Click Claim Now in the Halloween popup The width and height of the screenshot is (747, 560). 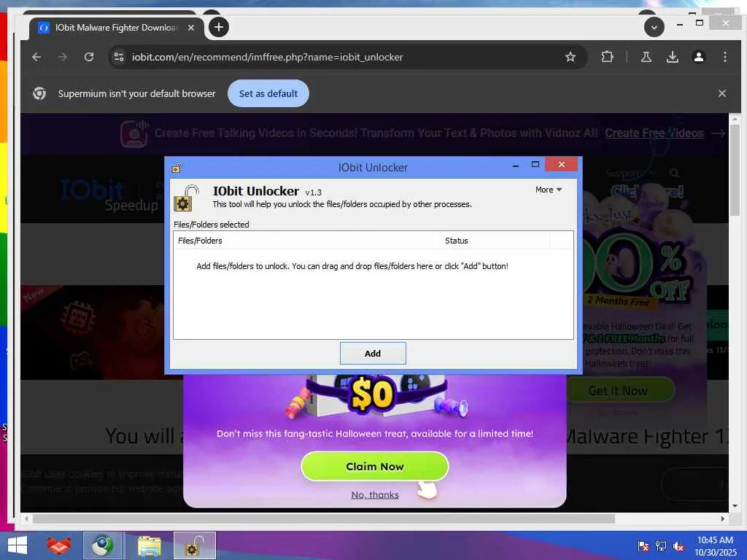(x=374, y=466)
